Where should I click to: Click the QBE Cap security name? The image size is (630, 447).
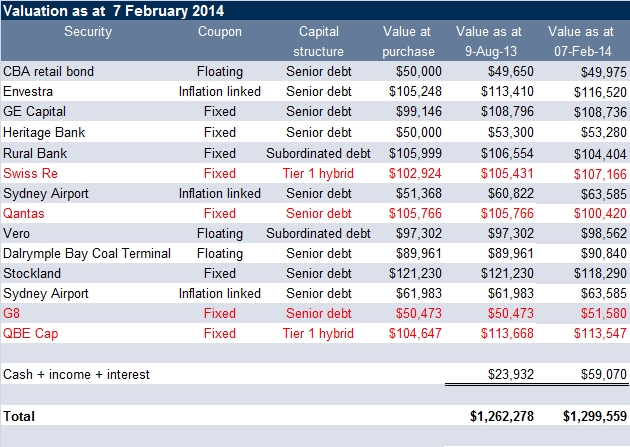coord(29,334)
